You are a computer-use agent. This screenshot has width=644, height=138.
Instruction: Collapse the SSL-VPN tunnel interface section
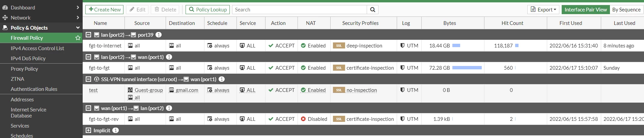(88, 79)
